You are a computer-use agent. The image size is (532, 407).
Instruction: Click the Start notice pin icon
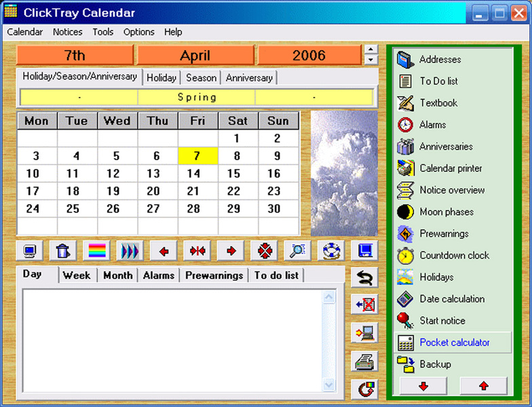pos(406,320)
